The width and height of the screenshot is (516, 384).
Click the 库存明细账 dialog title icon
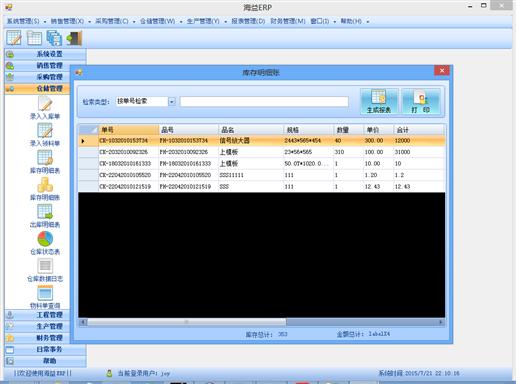[x=79, y=72]
